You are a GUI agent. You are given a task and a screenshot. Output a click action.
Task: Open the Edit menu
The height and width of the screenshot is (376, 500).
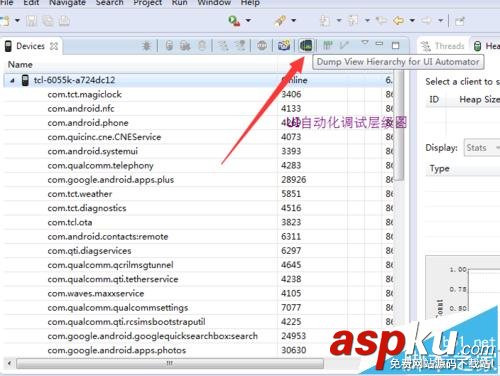[31, 3]
